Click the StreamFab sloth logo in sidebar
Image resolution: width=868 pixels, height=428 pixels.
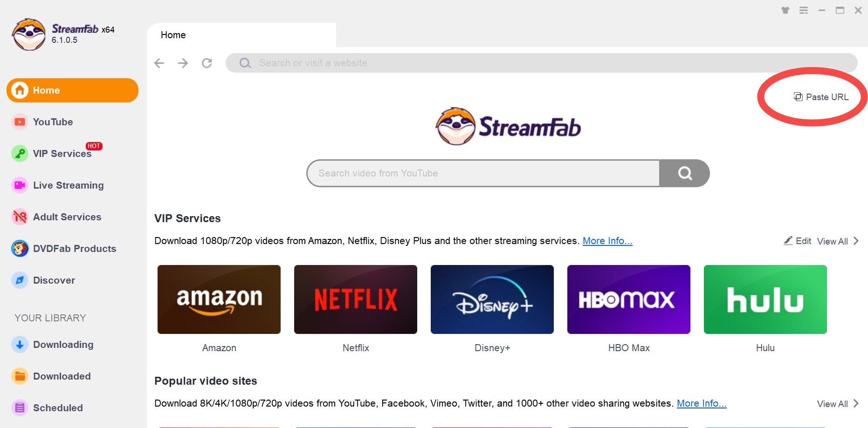click(29, 34)
